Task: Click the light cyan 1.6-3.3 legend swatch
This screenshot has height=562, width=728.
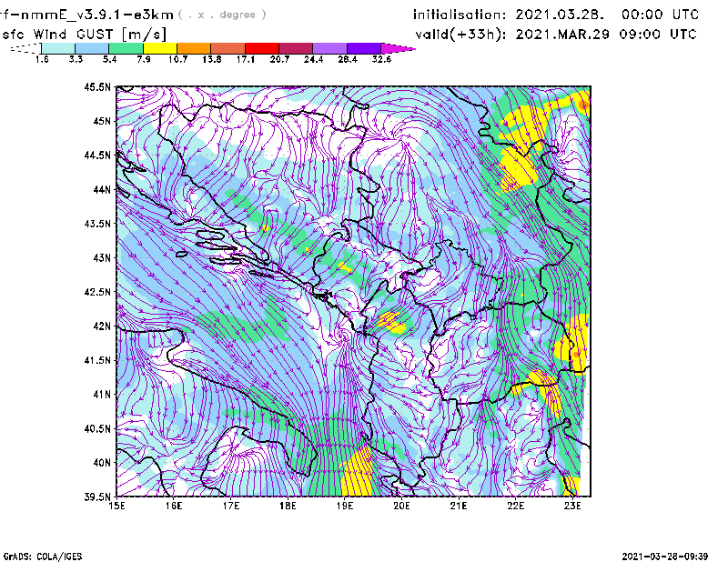Action: (58, 48)
